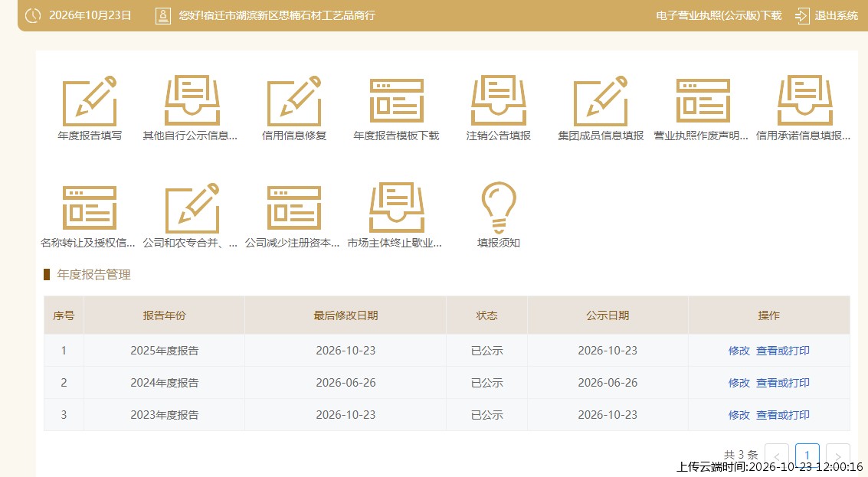The height and width of the screenshot is (477, 868).
Task: Open 名称转让及授权信息 icon
Action: pos(90,208)
